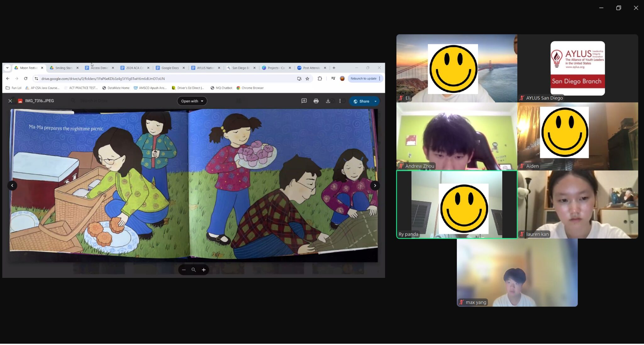Image resolution: width=644 pixels, height=345 pixels.
Task: Zoom in with the plus button
Action: (204, 270)
